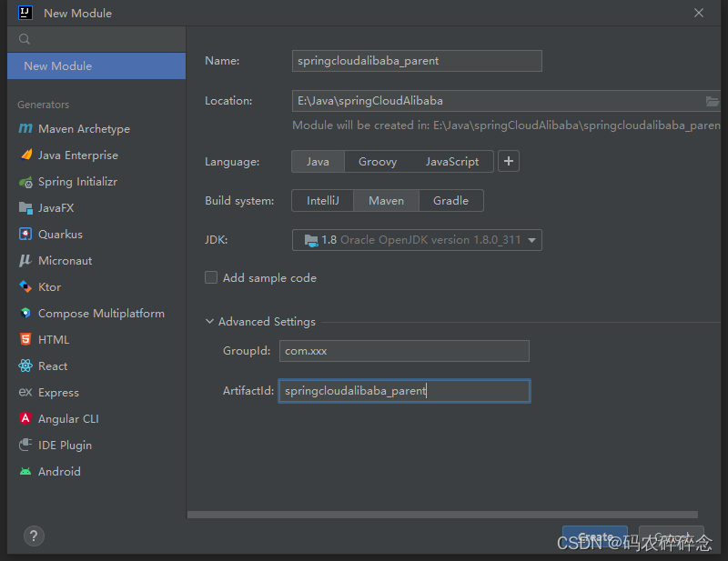
Task: Select Compose Multiplatform generator
Action: tap(96, 313)
